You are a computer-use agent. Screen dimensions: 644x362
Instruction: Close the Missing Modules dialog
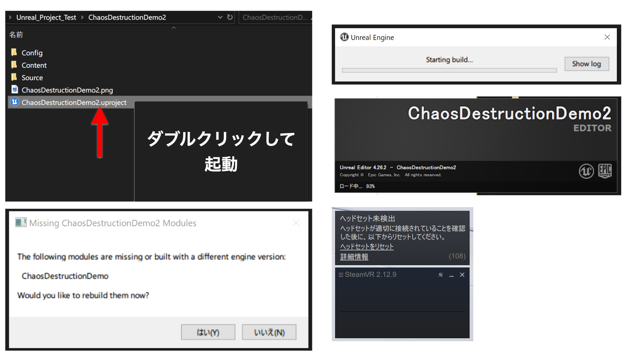click(x=296, y=223)
